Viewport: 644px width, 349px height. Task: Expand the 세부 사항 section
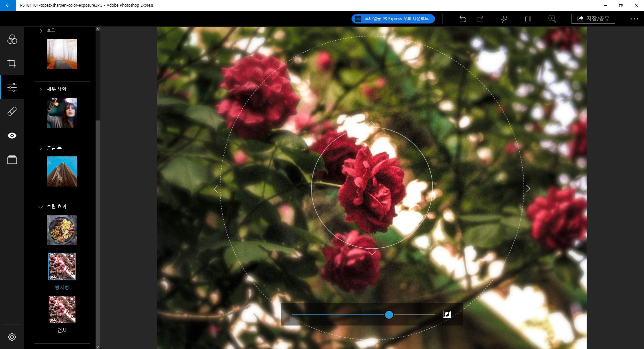tap(41, 89)
